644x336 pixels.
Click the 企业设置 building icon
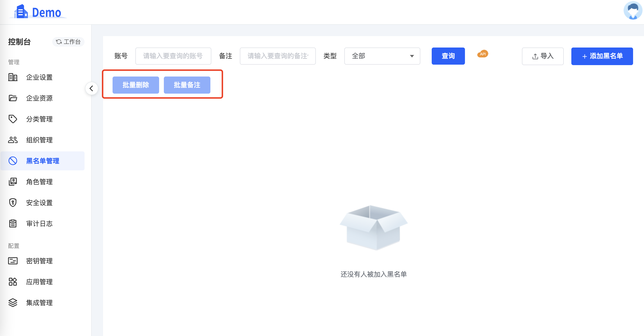(13, 77)
